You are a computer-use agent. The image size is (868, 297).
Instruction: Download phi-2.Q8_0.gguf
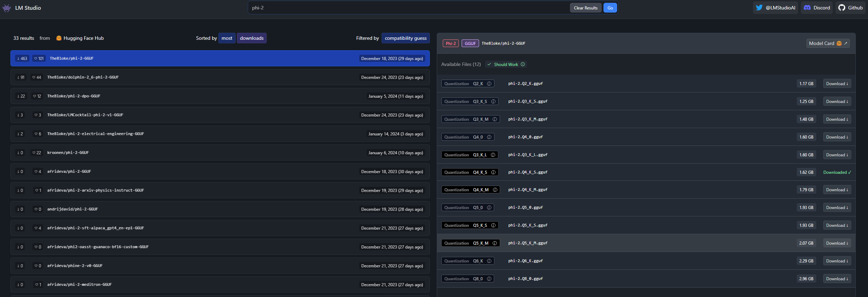pos(837,279)
